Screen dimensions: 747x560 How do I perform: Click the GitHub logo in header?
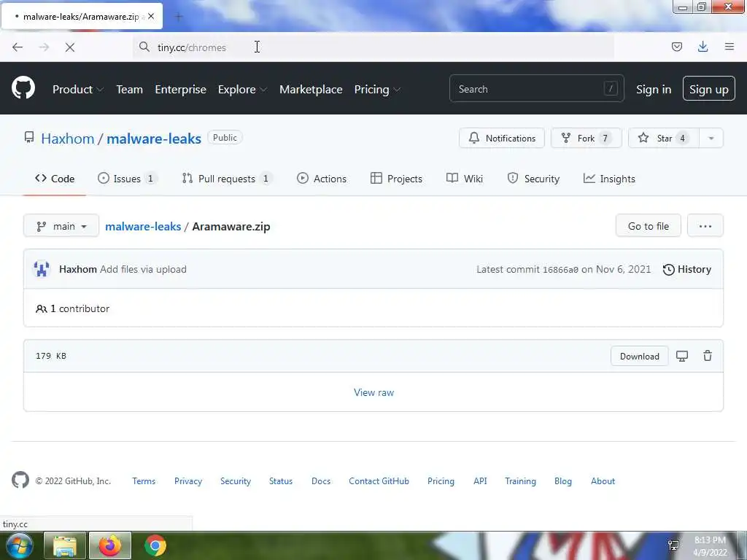coord(23,88)
